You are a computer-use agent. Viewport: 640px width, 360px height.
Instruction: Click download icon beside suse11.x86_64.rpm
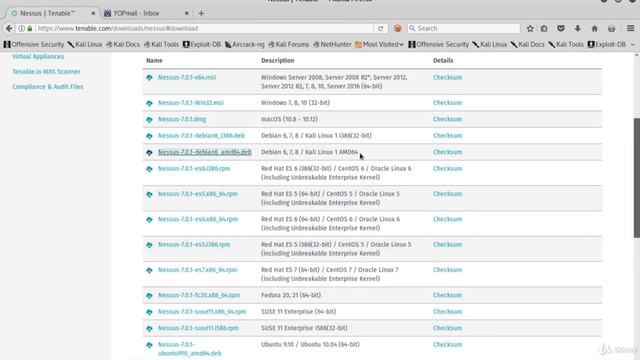149,312
